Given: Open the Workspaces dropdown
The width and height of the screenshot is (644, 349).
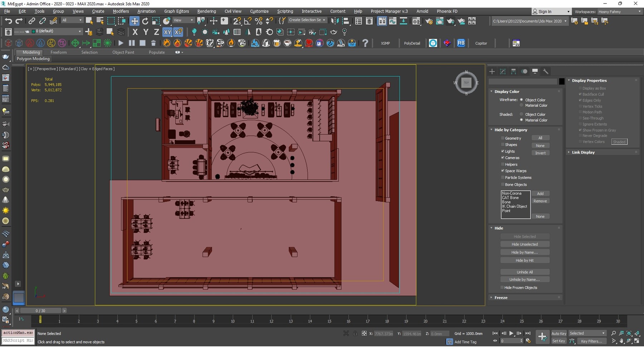Looking at the screenshot, I should pyautogui.click(x=619, y=11).
